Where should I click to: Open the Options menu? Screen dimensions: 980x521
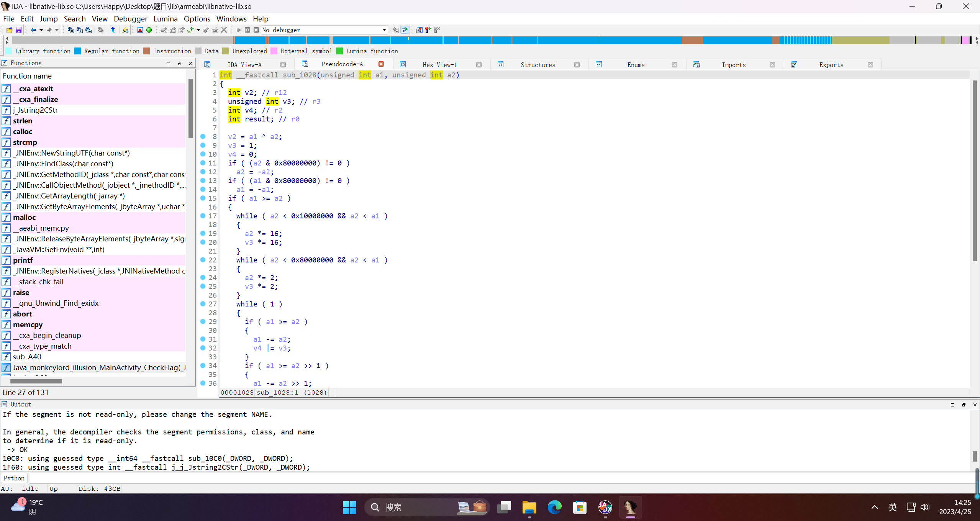click(x=197, y=19)
